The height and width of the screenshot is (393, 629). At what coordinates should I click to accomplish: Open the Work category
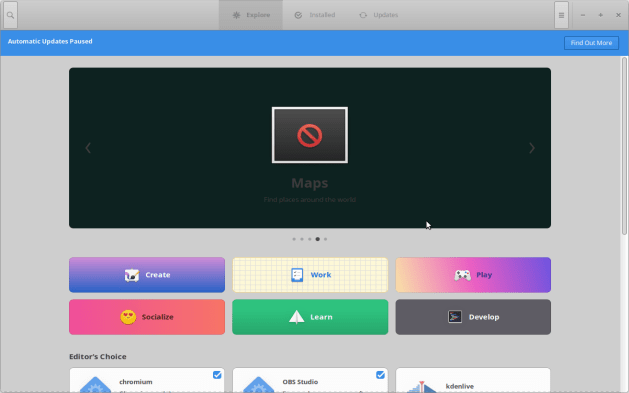(x=310, y=275)
